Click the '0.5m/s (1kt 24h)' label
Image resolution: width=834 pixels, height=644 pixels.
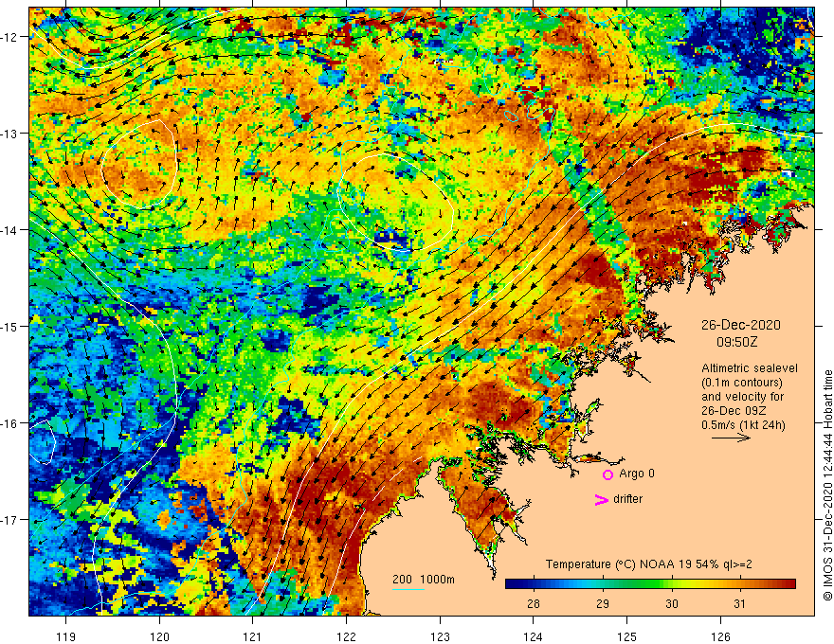tap(743, 425)
